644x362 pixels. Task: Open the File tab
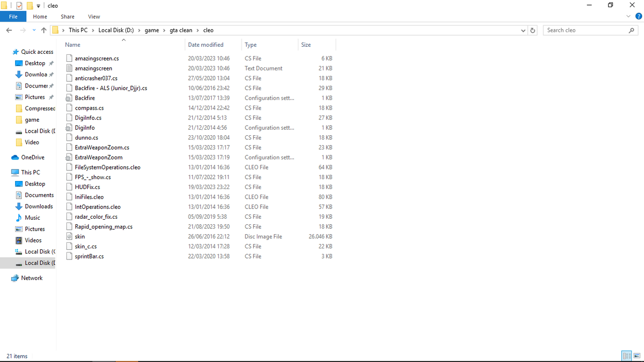[x=13, y=17]
